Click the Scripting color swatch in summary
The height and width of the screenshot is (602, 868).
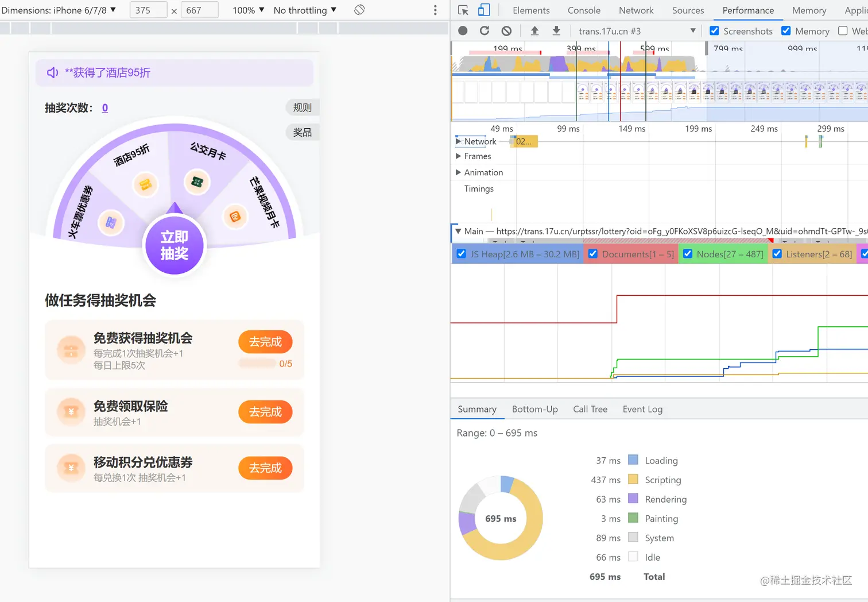point(633,479)
